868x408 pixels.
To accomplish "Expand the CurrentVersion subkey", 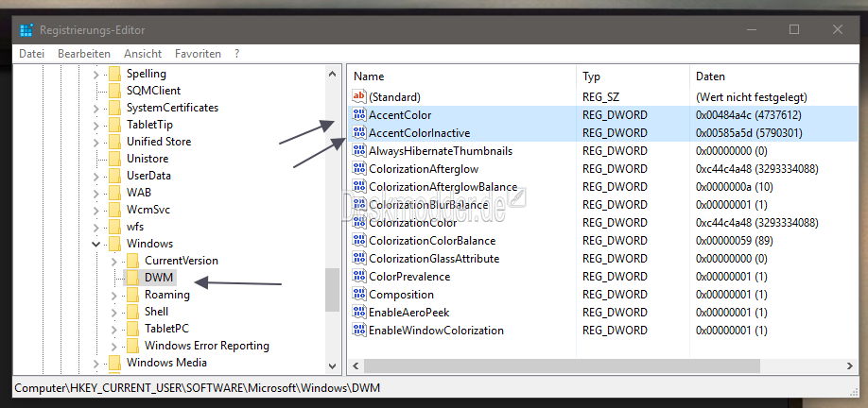I will pyautogui.click(x=114, y=262).
